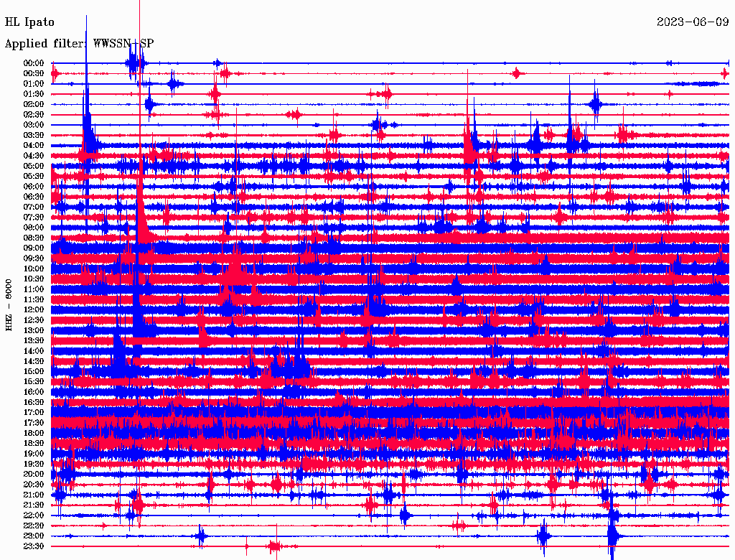Click the 17:00 time label
The width and height of the screenshot is (735, 560).
pyautogui.click(x=34, y=412)
